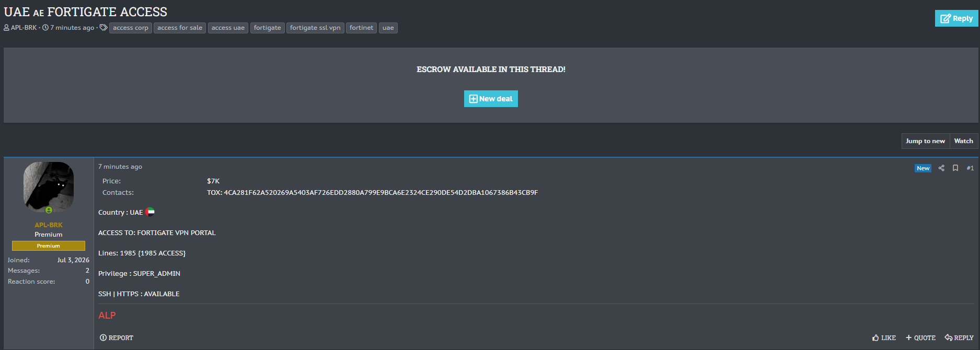Image resolution: width=980 pixels, height=350 pixels.
Task: Open the 'uae' tag
Action: pyautogui.click(x=388, y=28)
